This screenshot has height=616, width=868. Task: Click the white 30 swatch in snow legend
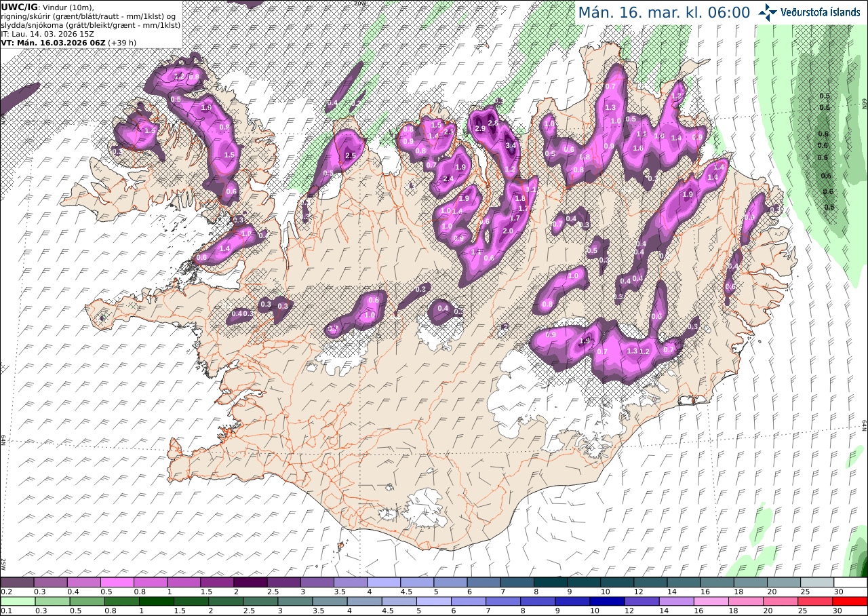(850, 582)
